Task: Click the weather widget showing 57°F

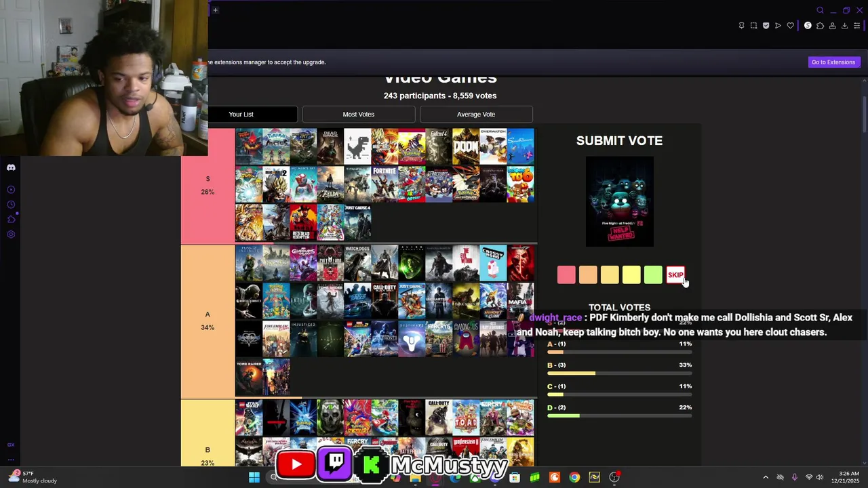Action: (33, 477)
